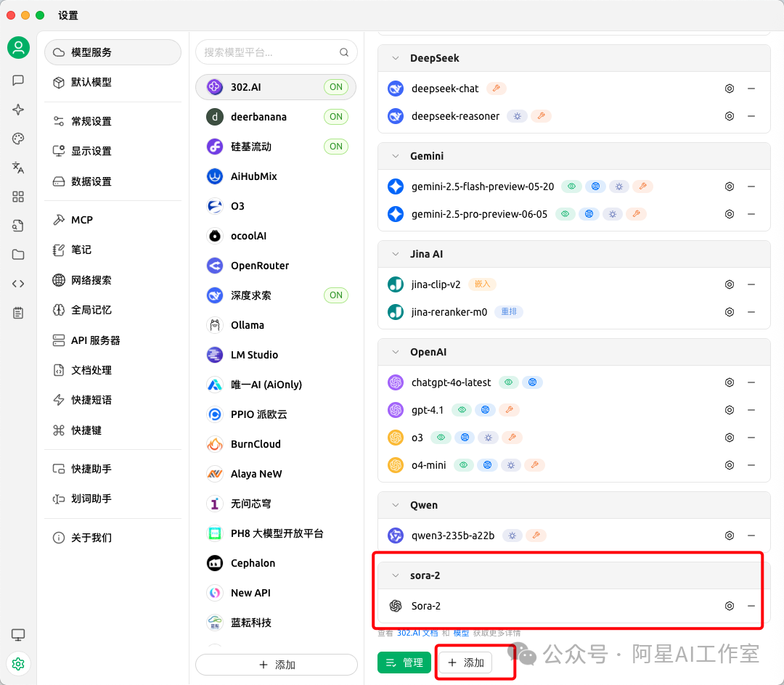Screen dimensions: 784x685
Task: Click the search magnifier icon
Action: tap(344, 52)
